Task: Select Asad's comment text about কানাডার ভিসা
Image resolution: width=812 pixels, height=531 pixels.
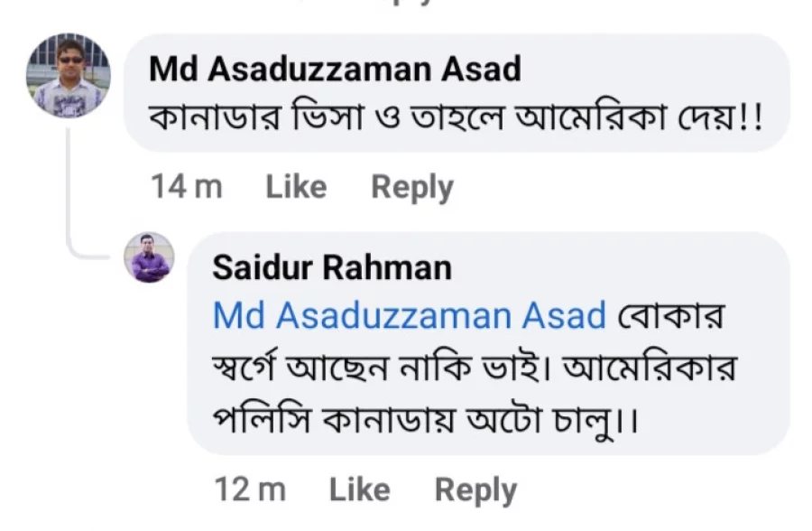Action: 456,117
